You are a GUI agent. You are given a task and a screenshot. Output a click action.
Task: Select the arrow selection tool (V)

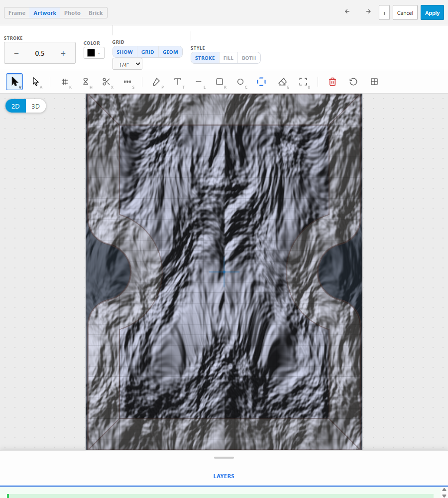(14, 82)
